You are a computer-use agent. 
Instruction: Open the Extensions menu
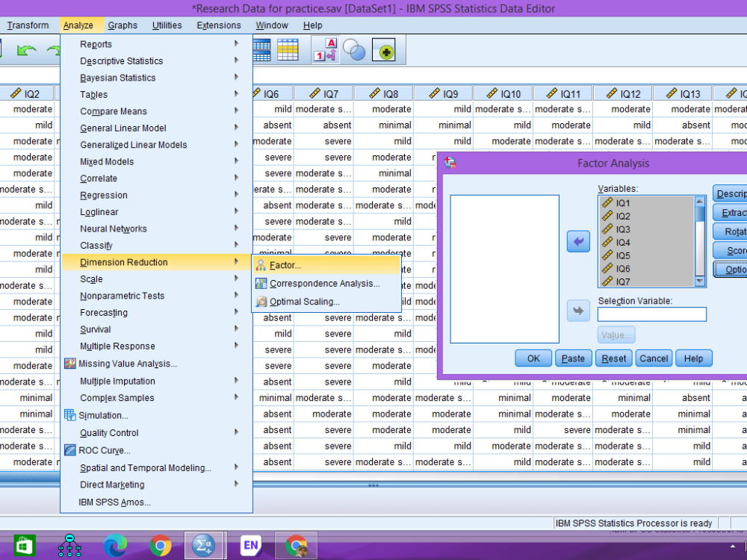coord(219,25)
